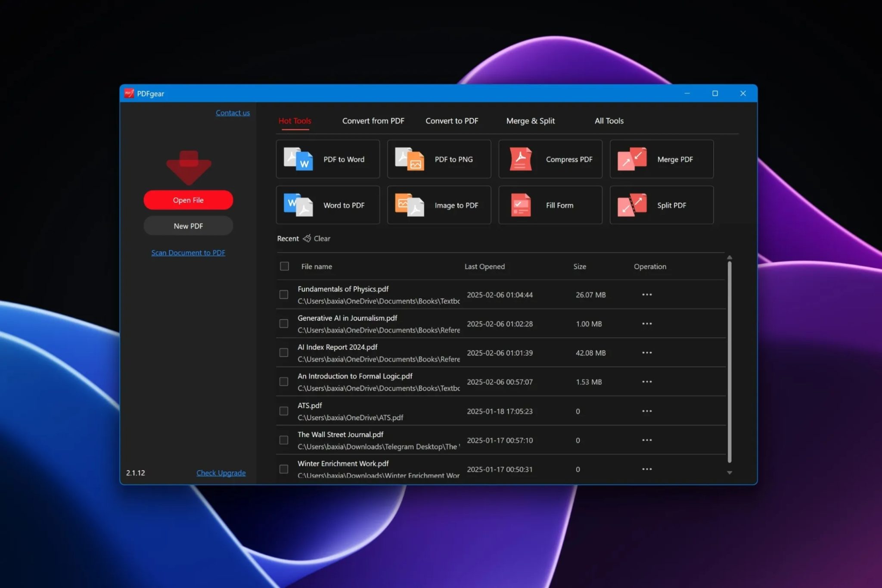The height and width of the screenshot is (588, 882).
Task: Launch the Compress PDF tool
Action: (x=550, y=159)
